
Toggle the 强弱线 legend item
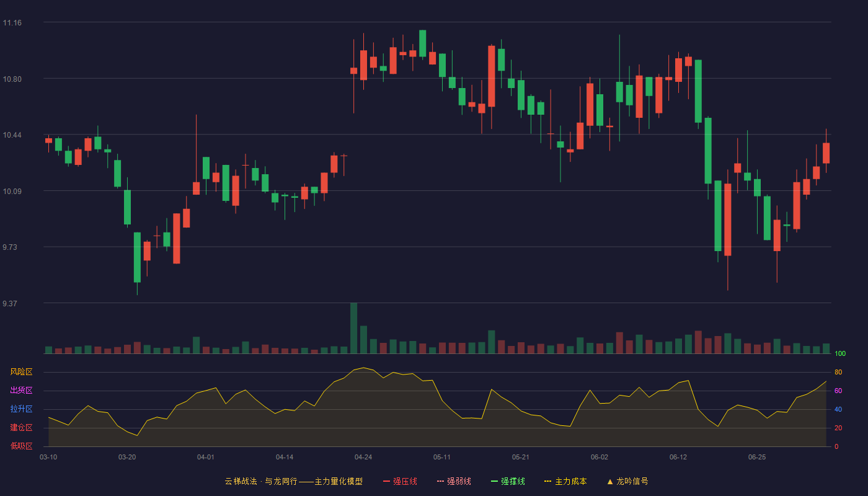pos(454,481)
